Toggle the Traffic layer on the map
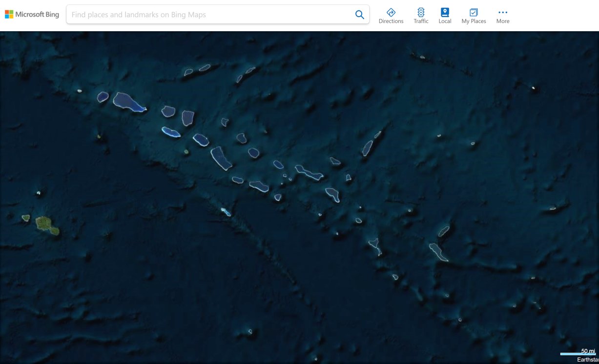 [x=421, y=16]
